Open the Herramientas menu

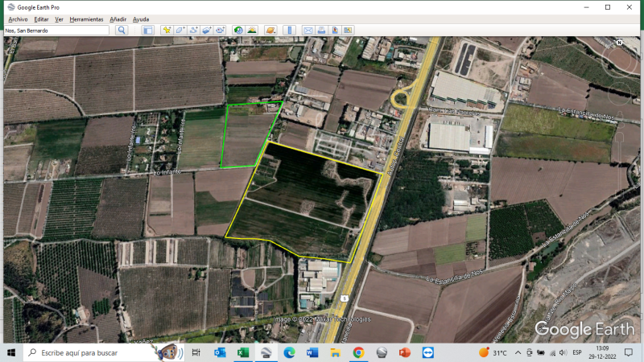coord(85,19)
